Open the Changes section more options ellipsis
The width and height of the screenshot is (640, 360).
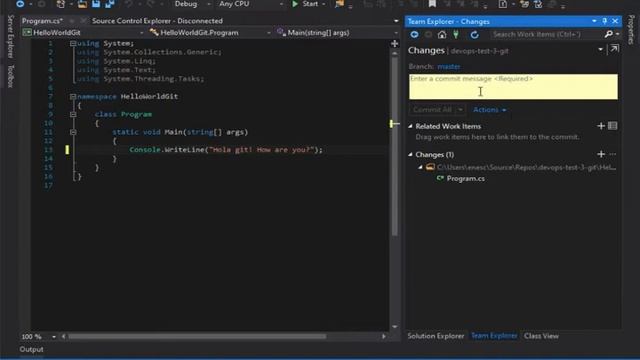[x=613, y=154]
